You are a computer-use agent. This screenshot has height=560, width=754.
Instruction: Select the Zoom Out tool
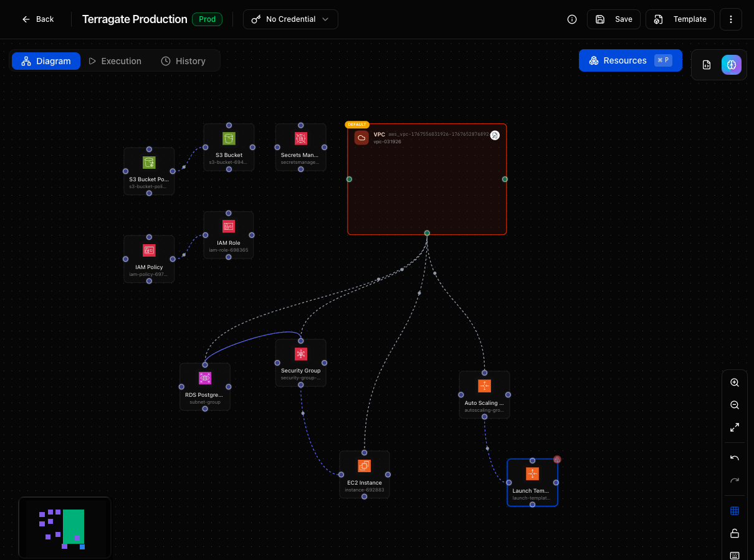[x=734, y=405]
